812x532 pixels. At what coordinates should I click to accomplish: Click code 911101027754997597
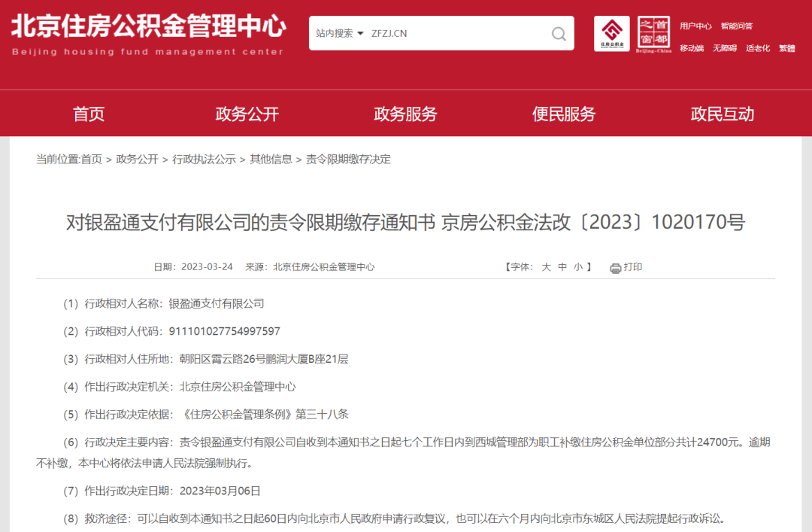coord(224,331)
